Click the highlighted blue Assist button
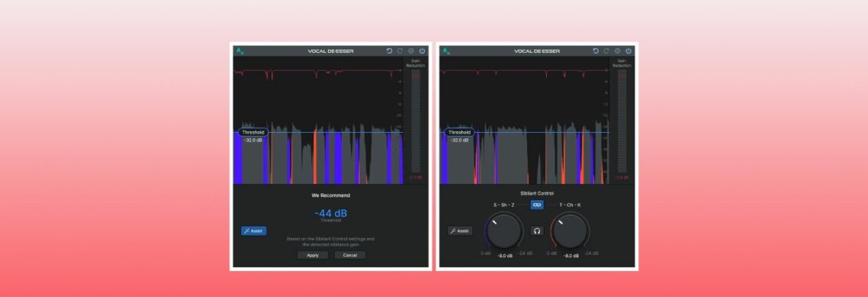The image size is (868, 297). click(x=253, y=231)
